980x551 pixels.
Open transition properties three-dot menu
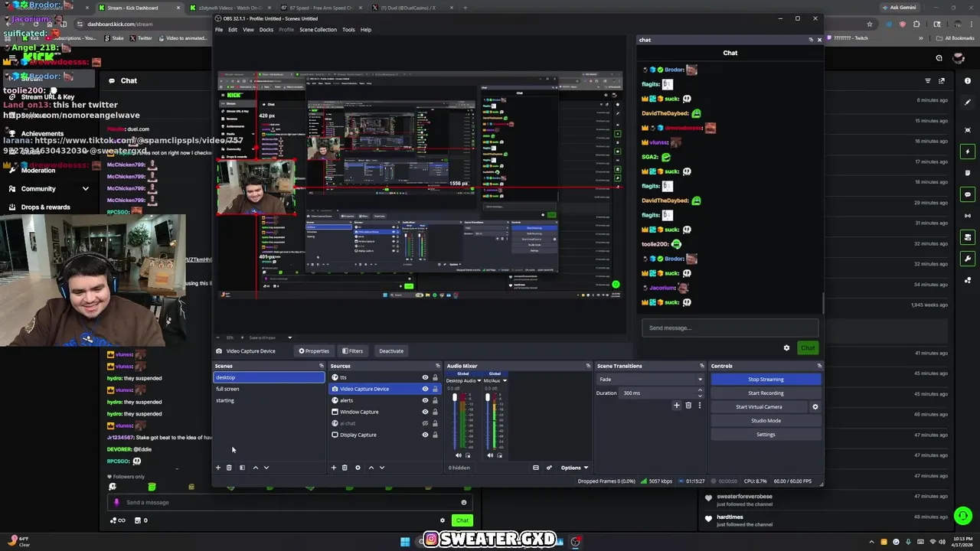pos(699,406)
